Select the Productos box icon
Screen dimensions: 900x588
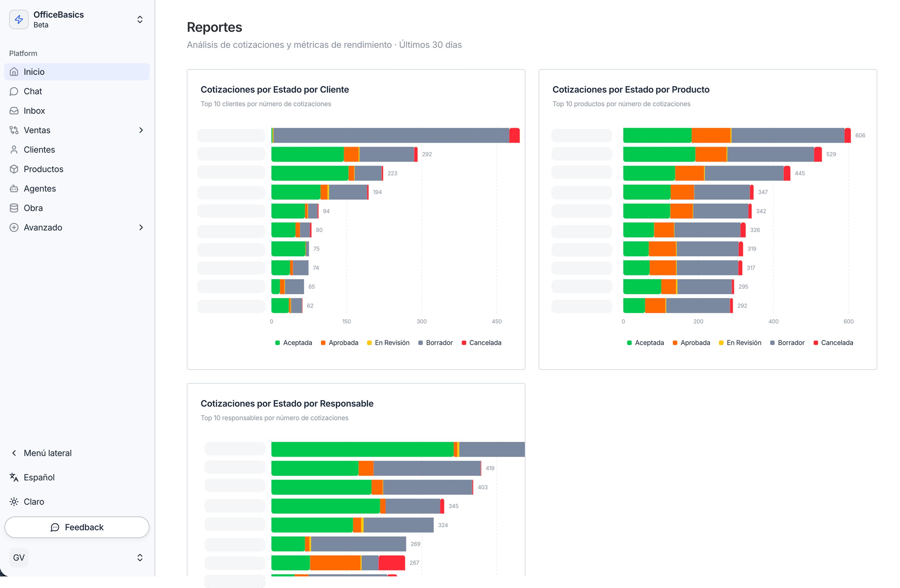pyautogui.click(x=14, y=169)
